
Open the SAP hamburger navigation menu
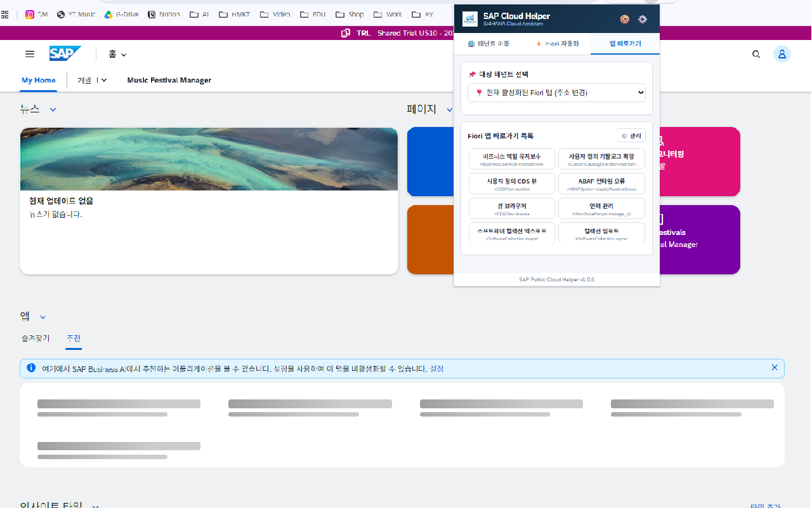(x=30, y=55)
